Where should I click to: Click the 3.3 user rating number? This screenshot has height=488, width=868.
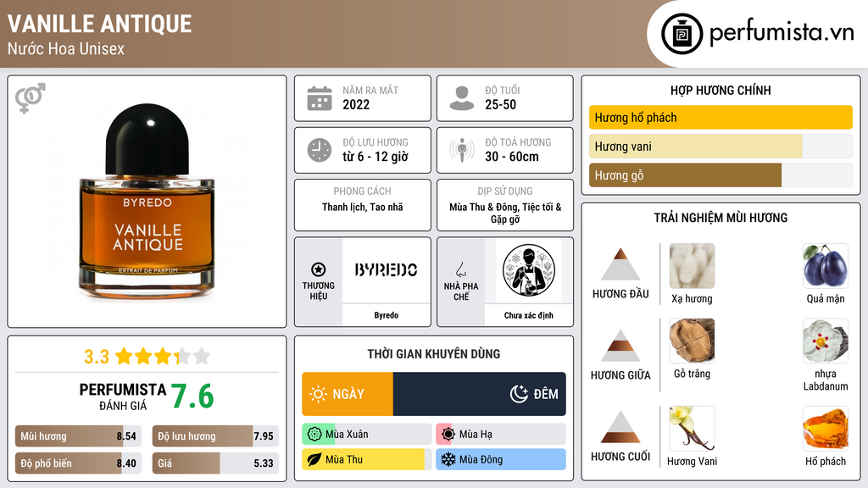click(97, 357)
